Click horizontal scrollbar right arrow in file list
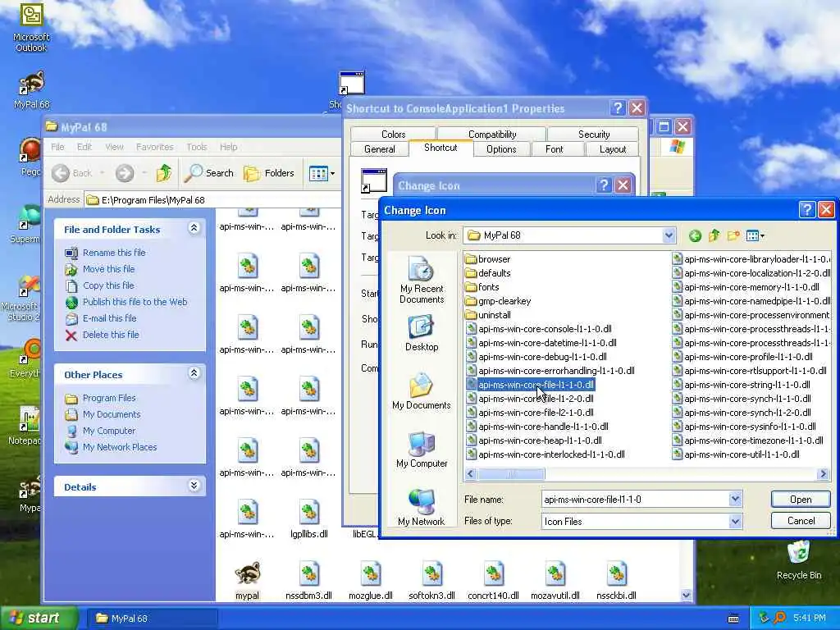Image resolution: width=840 pixels, height=630 pixels. (x=824, y=473)
